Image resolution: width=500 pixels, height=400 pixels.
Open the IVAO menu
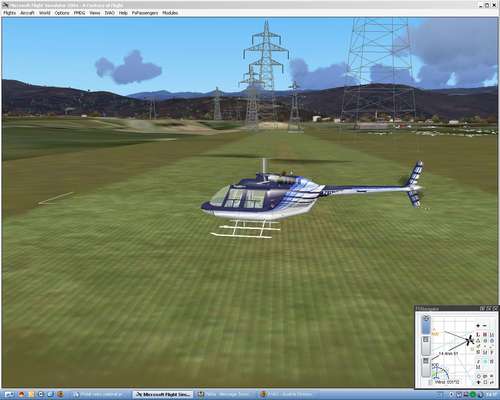coord(110,13)
